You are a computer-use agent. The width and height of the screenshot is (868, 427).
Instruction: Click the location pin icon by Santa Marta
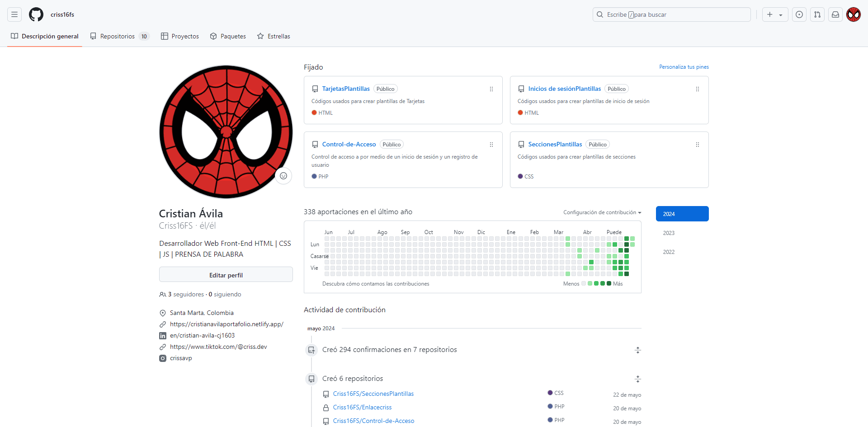coord(163,313)
